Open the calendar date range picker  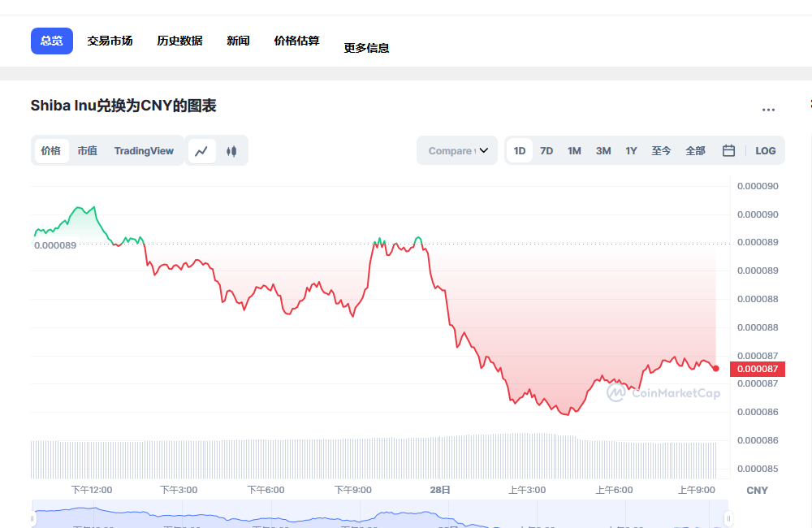[728, 151]
